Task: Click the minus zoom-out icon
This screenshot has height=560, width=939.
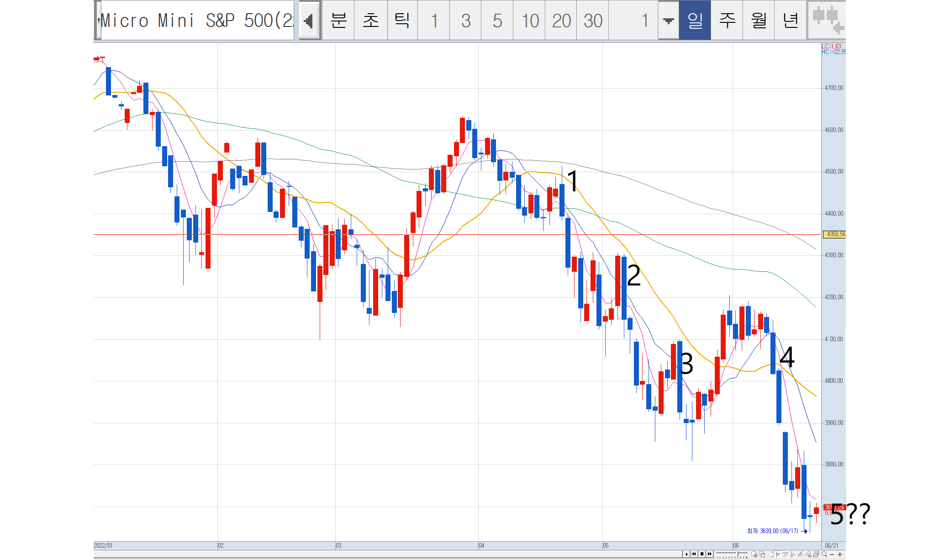Action: (832, 555)
